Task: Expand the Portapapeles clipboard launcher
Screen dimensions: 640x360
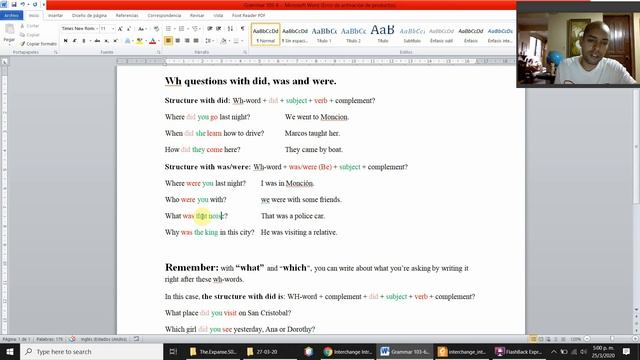Action: (x=56, y=52)
